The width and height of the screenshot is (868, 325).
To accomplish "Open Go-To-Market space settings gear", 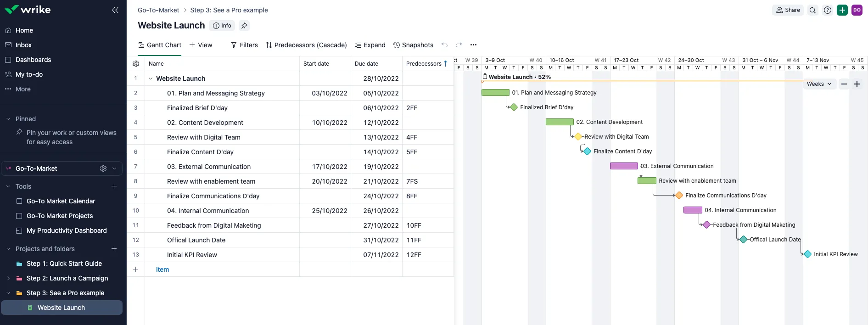I will [x=103, y=168].
